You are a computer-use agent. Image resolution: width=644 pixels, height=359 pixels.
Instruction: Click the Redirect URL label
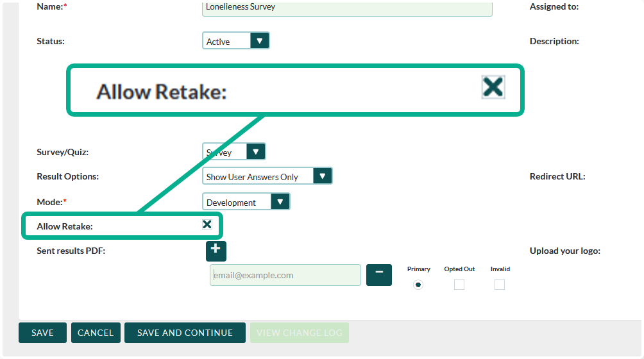click(557, 176)
